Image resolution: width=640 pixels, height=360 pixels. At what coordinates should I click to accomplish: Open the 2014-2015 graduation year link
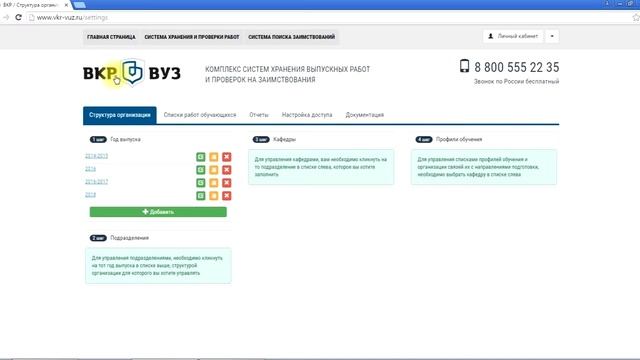pyautogui.click(x=96, y=156)
